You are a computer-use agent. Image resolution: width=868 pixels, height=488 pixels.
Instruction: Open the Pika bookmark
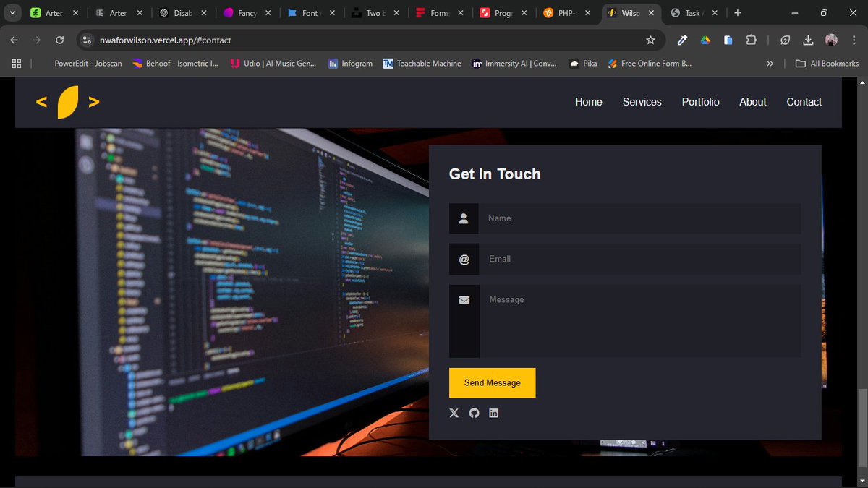click(x=583, y=64)
